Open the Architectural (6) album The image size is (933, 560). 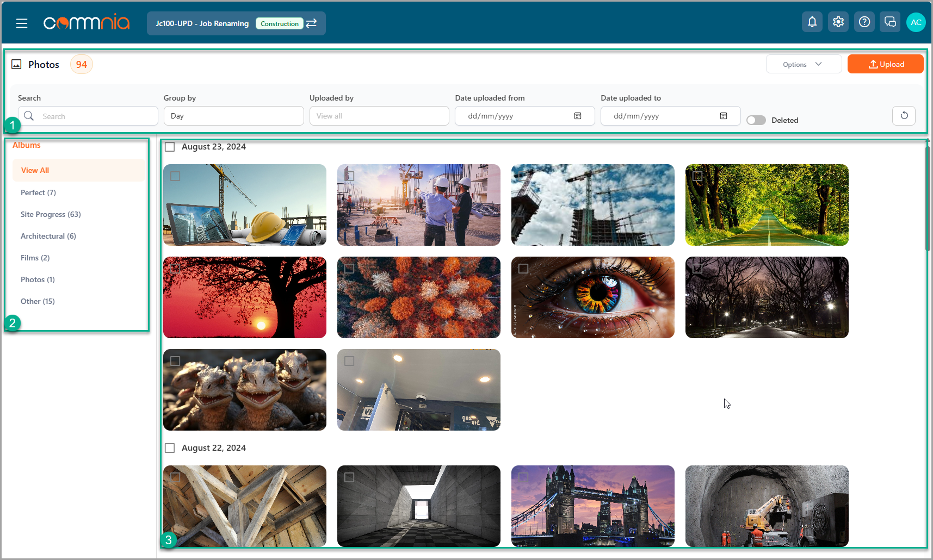point(48,236)
